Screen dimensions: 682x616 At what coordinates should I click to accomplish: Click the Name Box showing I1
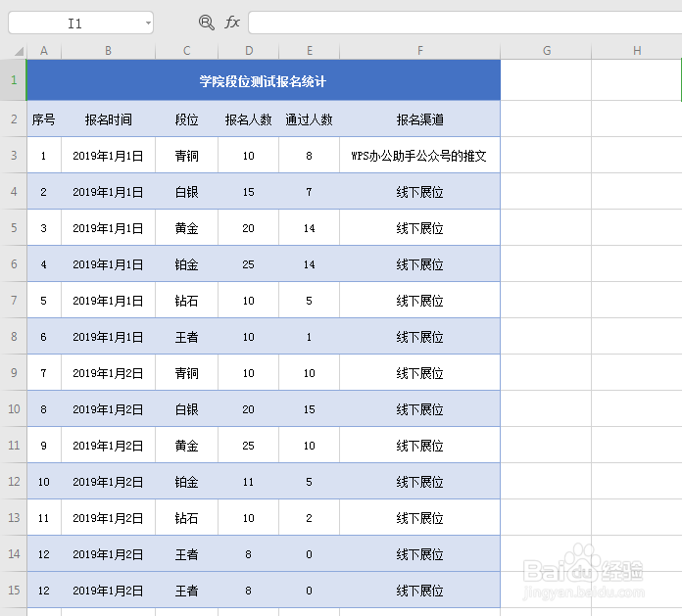(81, 24)
